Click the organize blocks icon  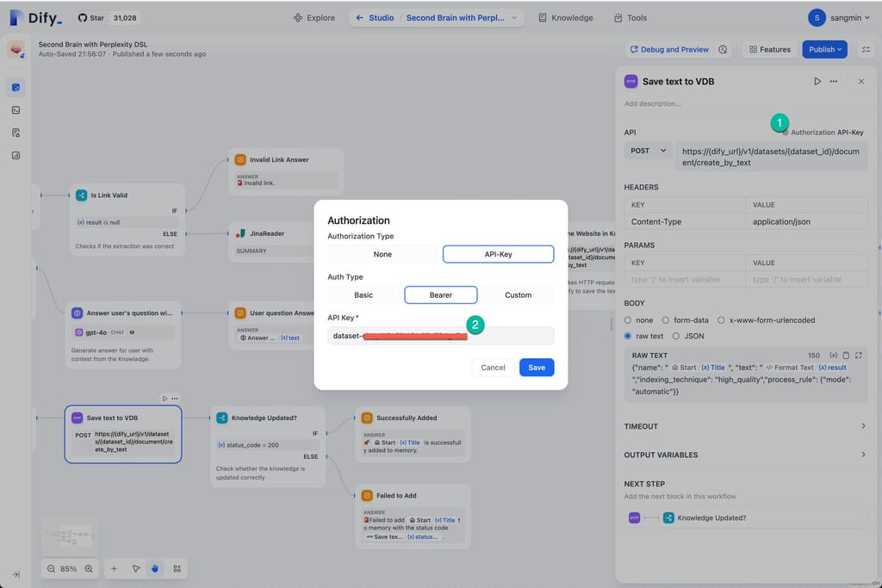tap(177, 569)
